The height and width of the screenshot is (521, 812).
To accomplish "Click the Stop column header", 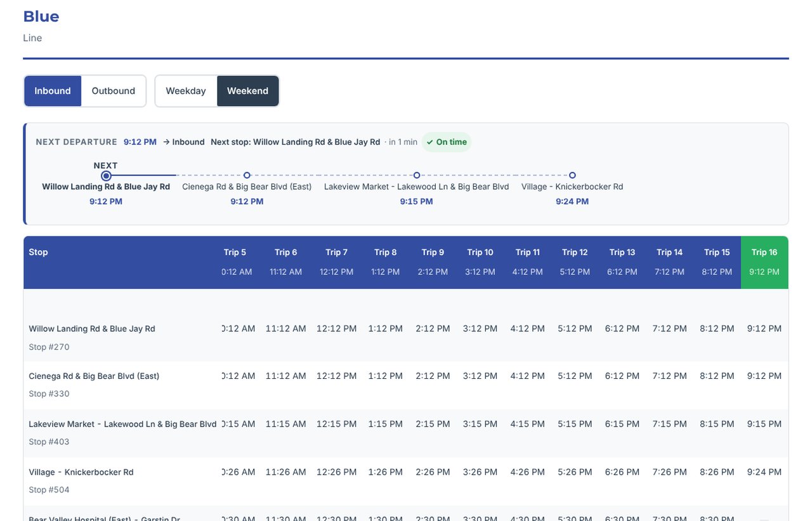I will pos(123,262).
